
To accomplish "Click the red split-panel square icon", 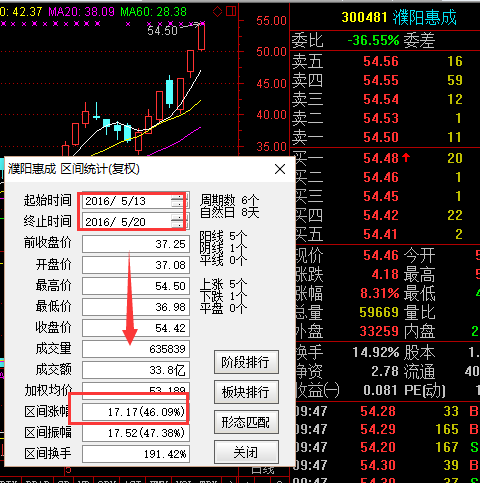I will coord(231,12).
